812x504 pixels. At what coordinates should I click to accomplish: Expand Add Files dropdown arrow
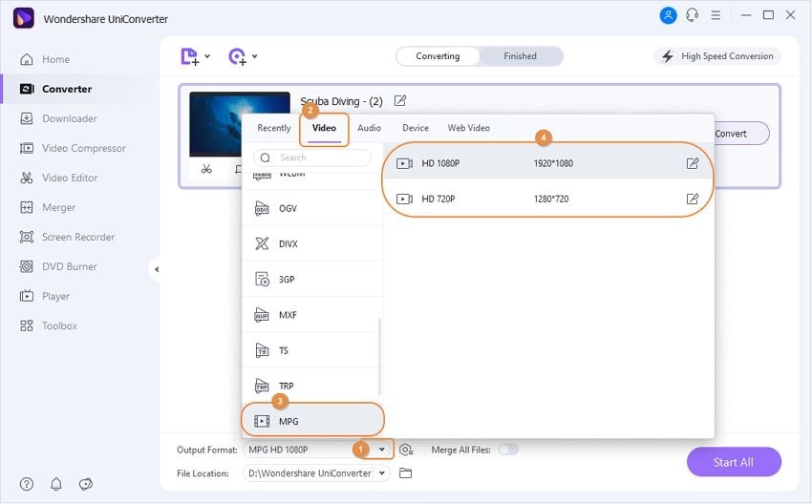[207, 56]
